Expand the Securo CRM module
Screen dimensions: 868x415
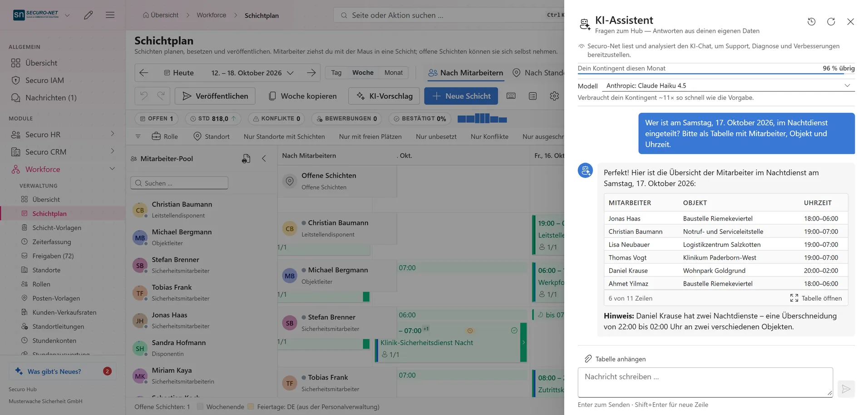(x=63, y=152)
